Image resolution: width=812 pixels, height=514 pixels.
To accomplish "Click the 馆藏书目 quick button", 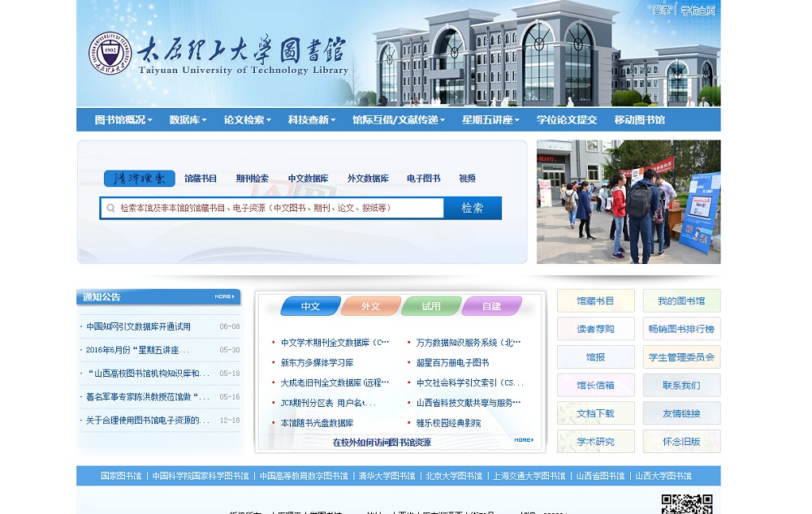I will (595, 300).
